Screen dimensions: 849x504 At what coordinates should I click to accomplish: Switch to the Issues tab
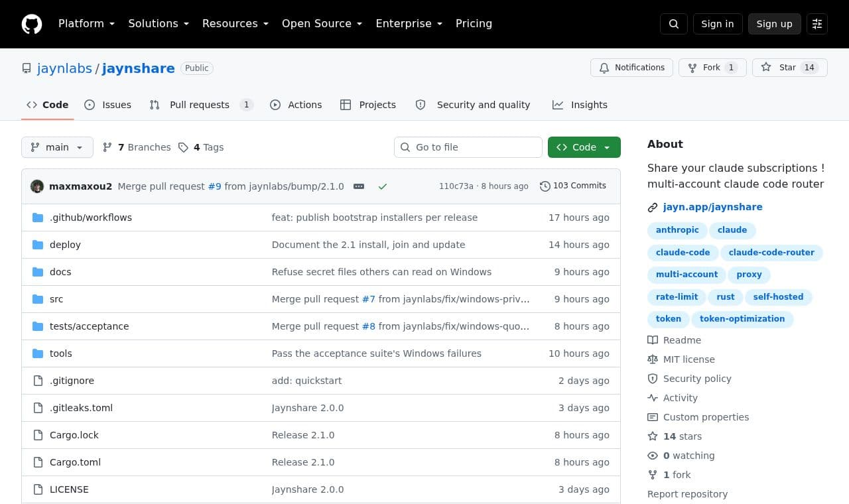coord(108,105)
